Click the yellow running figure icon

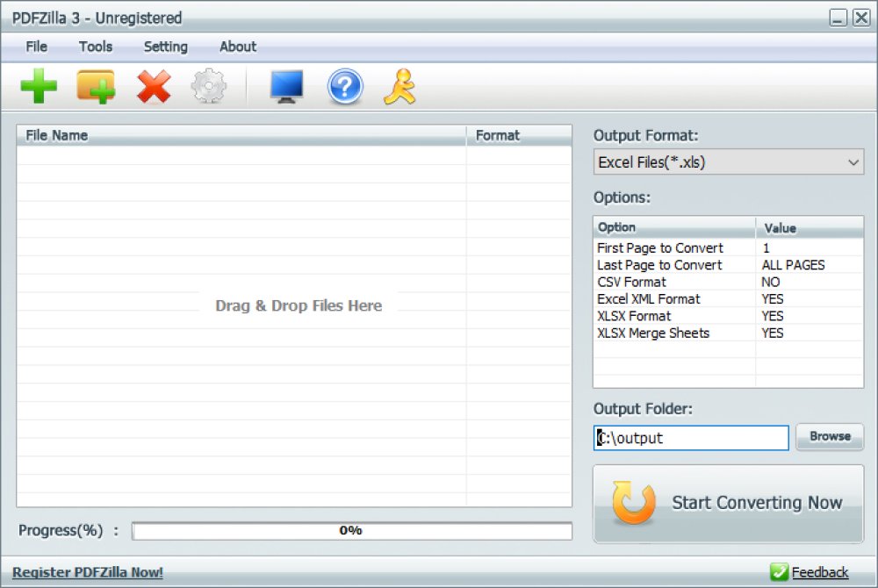[x=399, y=87]
